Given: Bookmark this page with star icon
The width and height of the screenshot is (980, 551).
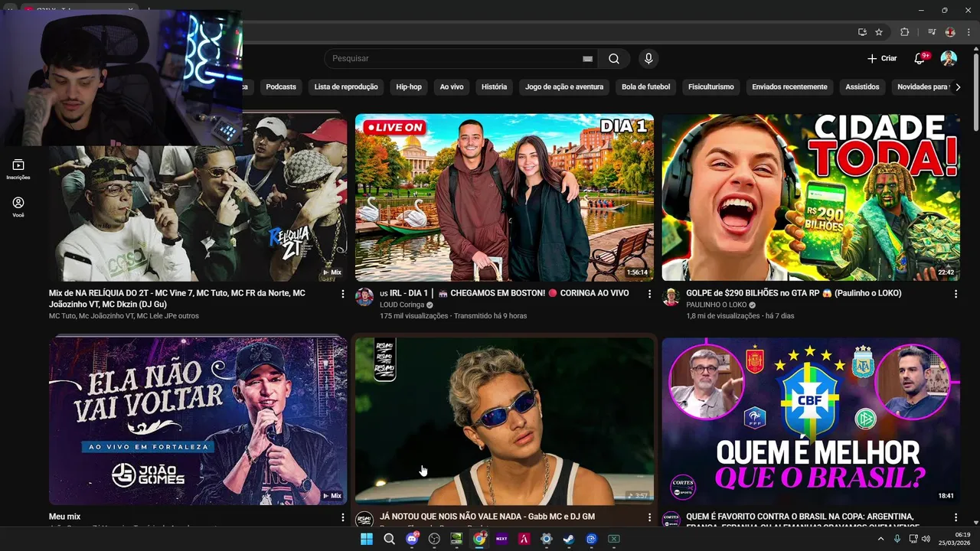Looking at the screenshot, I should [x=879, y=32].
